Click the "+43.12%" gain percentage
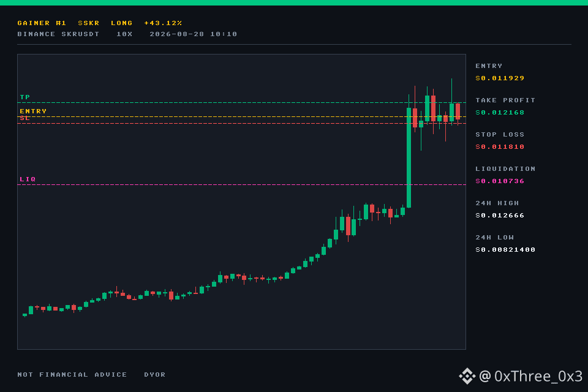This screenshot has height=392, width=588. click(x=163, y=23)
